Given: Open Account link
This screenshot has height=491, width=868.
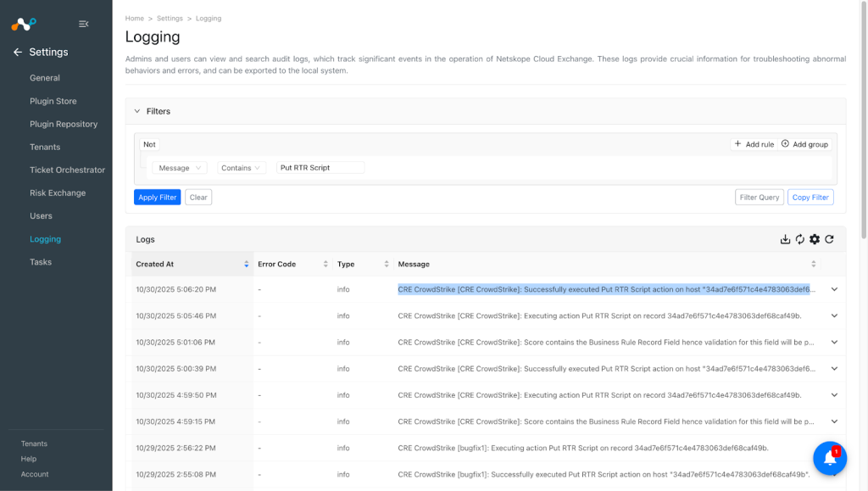Looking at the screenshot, I should point(35,474).
